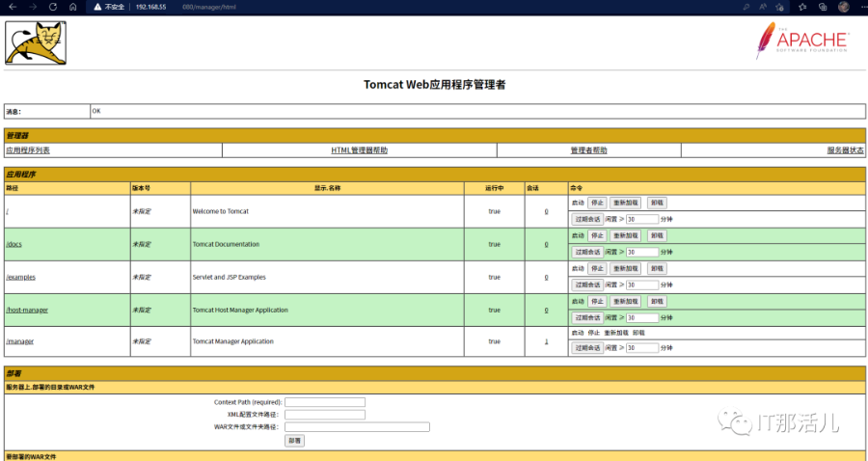868x461 pixels.
Task: Undeploy the Welcome to Tomcat app with 卸载
Action: click(657, 203)
